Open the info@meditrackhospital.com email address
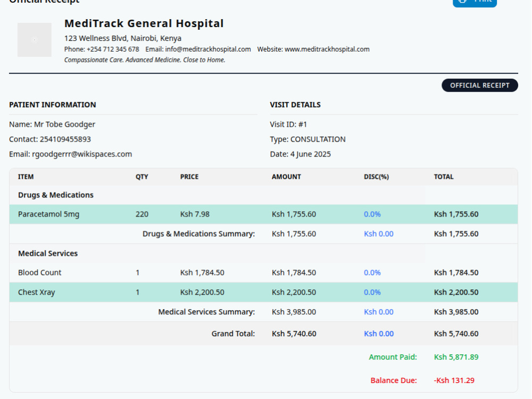The image size is (532, 399). click(208, 49)
